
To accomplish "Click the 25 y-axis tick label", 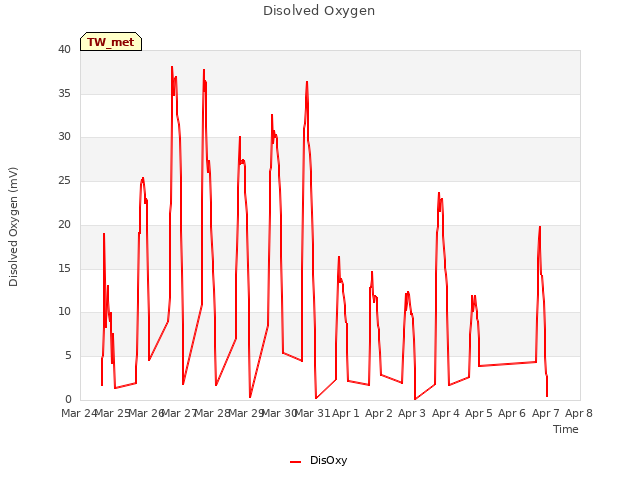I will coord(64,180).
